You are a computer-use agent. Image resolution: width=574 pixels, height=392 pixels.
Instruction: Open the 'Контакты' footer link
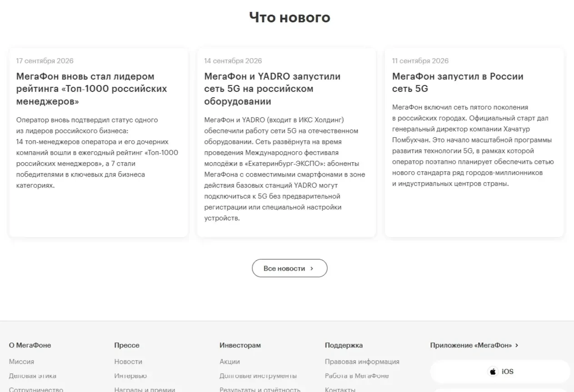point(340,389)
